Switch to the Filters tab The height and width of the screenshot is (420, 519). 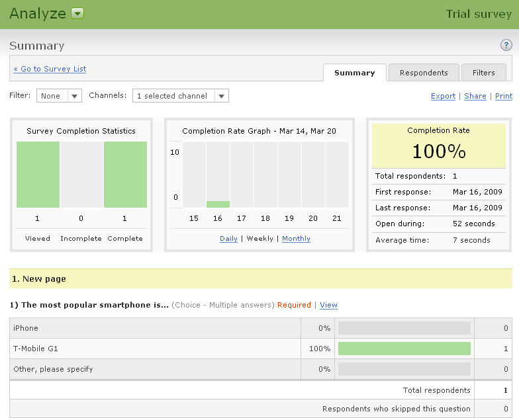pos(483,73)
